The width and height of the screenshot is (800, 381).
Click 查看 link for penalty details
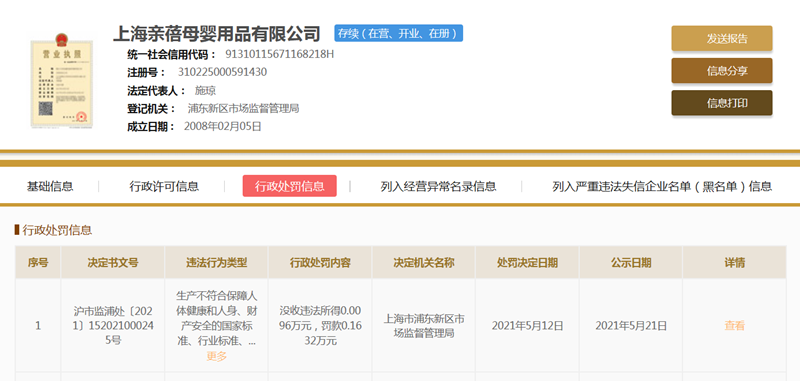tap(734, 325)
